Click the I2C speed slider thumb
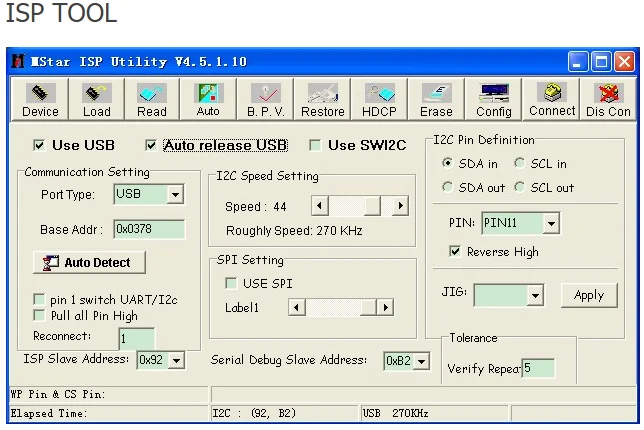This screenshot has height=430, width=644. pyautogui.click(x=372, y=205)
